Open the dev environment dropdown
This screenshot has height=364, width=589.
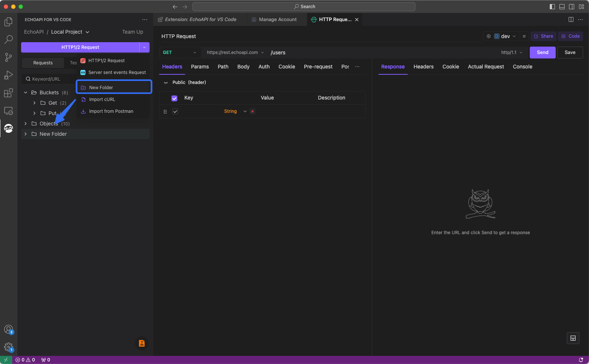pyautogui.click(x=505, y=36)
